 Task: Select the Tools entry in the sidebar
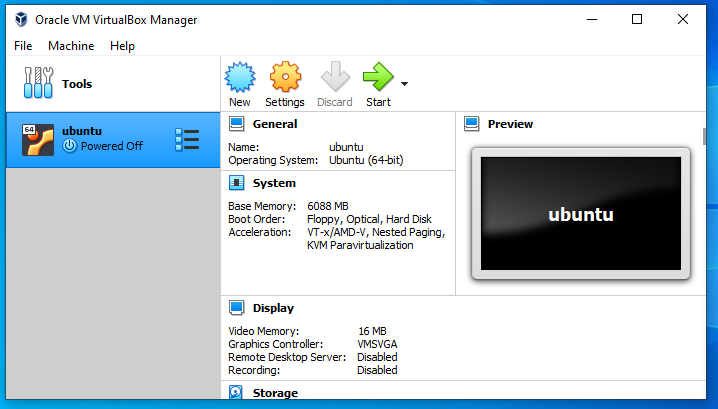[113, 84]
